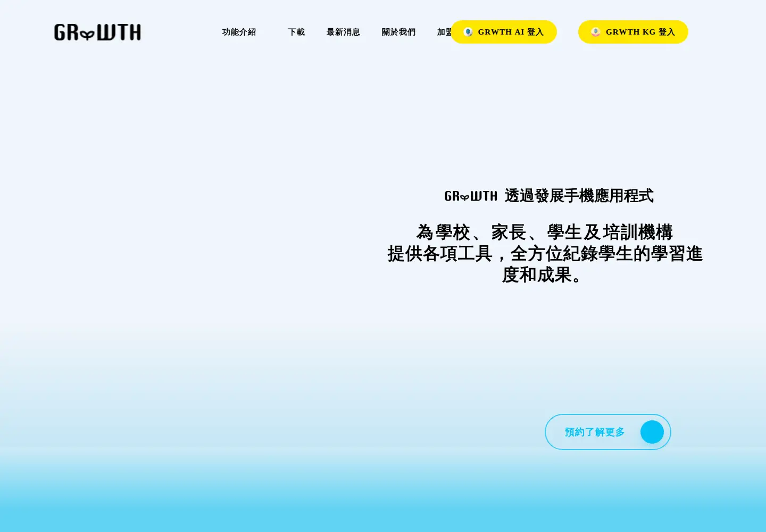Click the small GRWTH logo in the headline
766x532 pixels.
[471, 196]
